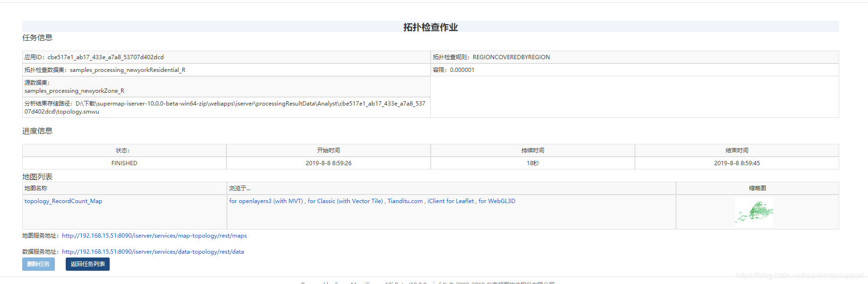Screen dimensions: 868x284
Task: Open the Tianditu.com viewer link
Action: pyautogui.click(x=405, y=201)
